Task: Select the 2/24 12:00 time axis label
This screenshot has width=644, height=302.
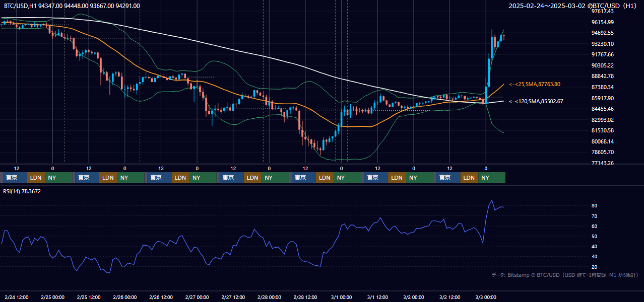Action: pyautogui.click(x=16, y=297)
